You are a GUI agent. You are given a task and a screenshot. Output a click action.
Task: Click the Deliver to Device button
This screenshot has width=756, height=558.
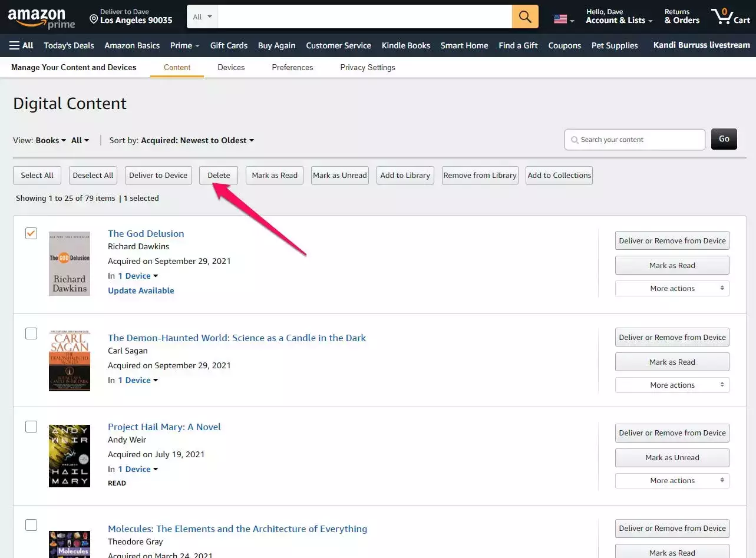[x=159, y=175]
